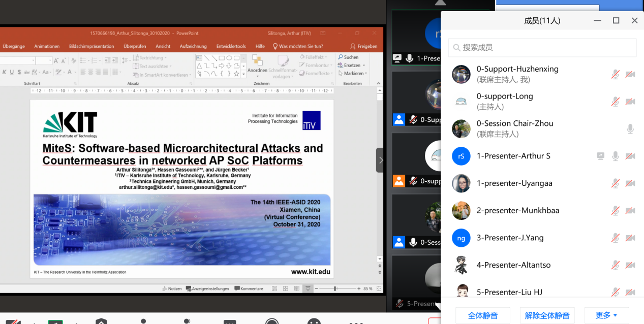Expand the 更多 dropdown button
The width and height of the screenshot is (644, 324).
click(x=606, y=315)
